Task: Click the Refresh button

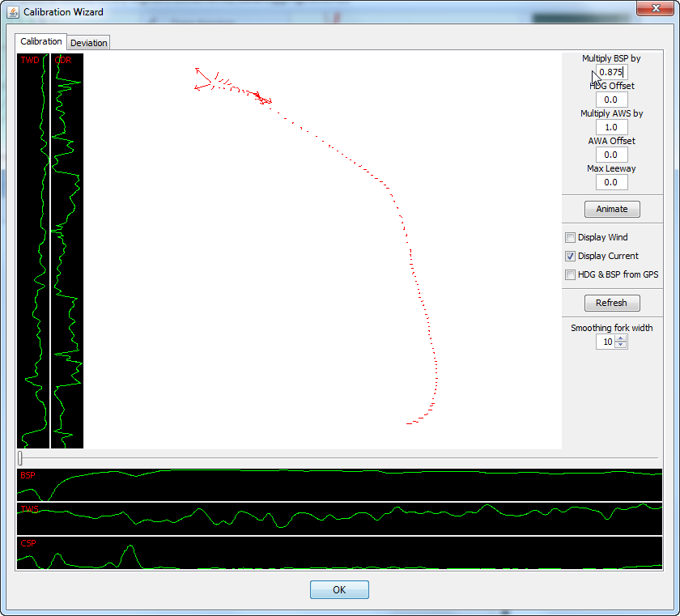Action: (x=611, y=303)
